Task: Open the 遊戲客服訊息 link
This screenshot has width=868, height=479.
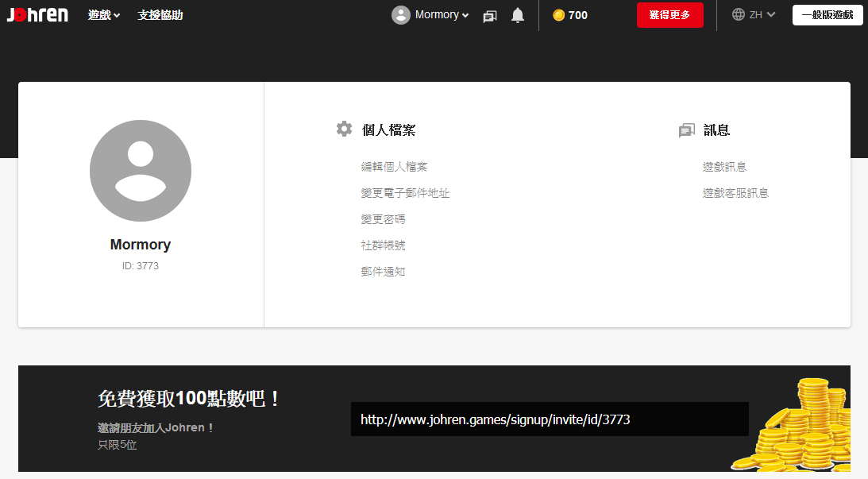Action: pyautogui.click(x=735, y=193)
